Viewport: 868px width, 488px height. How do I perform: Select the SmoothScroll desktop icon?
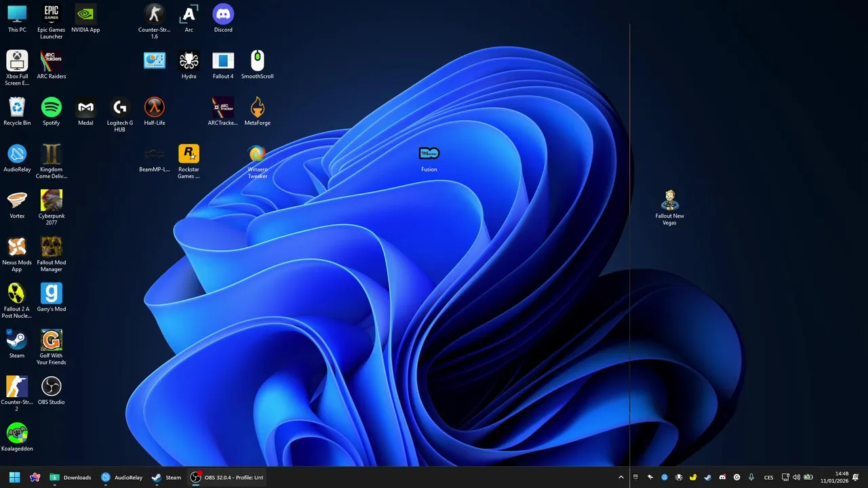257,65
